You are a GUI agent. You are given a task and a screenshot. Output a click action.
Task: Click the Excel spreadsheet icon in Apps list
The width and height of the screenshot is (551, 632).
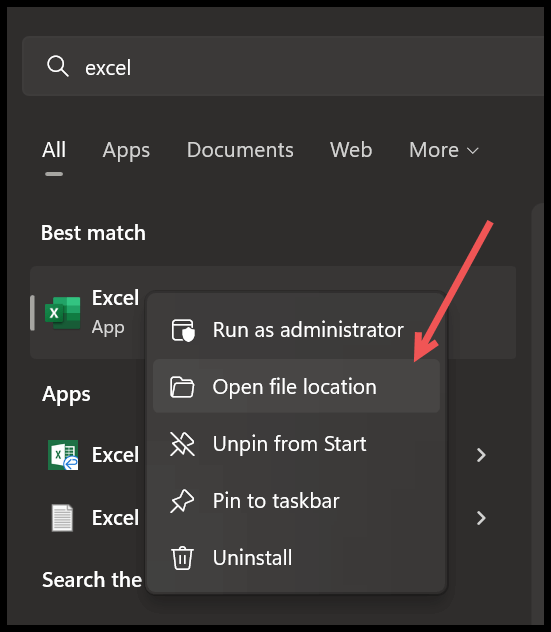coord(63,455)
